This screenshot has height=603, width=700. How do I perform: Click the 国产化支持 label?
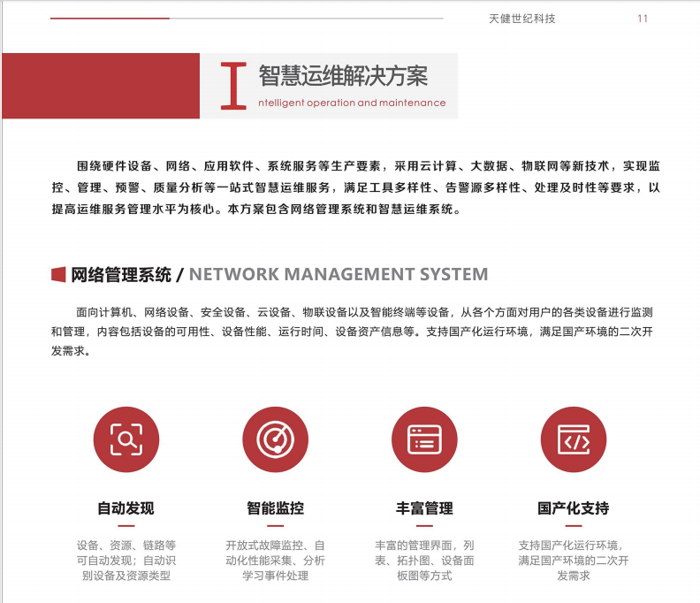coord(574,508)
